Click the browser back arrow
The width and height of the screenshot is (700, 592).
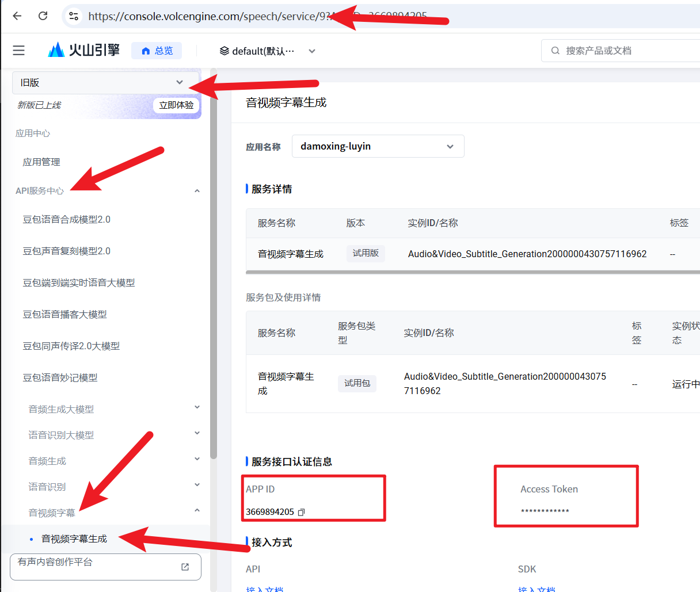point(17,16)
